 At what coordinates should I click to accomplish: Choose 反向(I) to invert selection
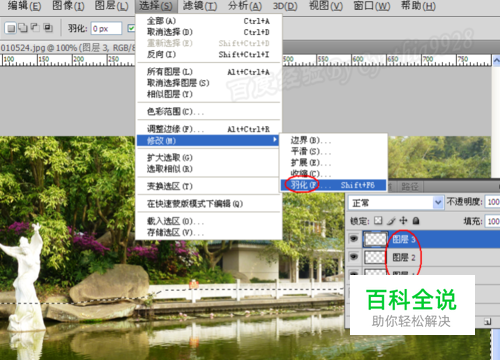[209, 54]
